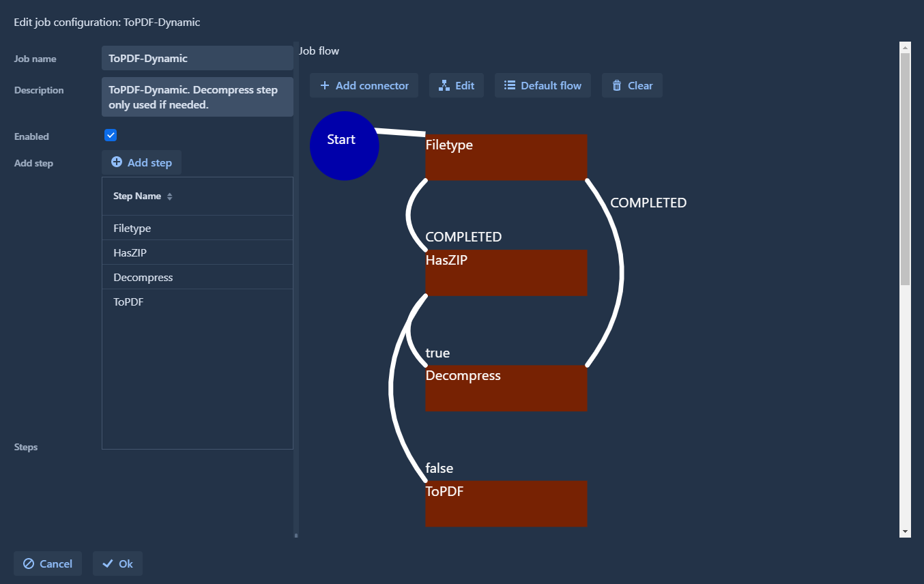
Task: Click the COMPLETED label on right connector
Action: click(x=648, y=203)
